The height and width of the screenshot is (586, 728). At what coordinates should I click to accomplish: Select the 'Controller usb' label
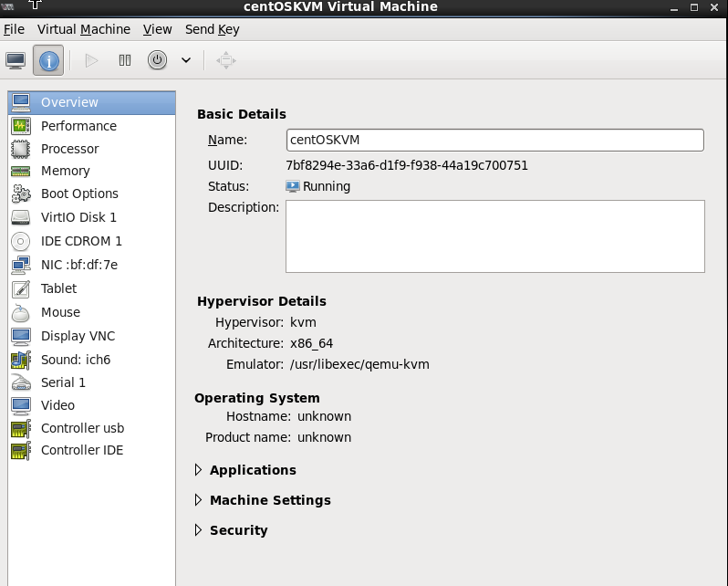coord(83,428)
